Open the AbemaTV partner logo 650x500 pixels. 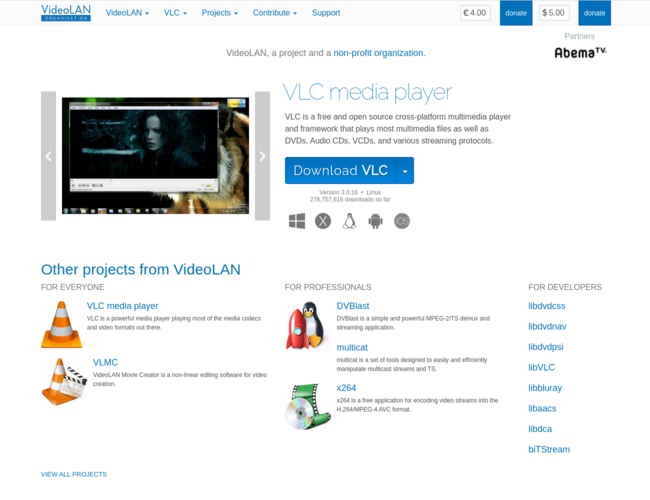coord(580,53)
